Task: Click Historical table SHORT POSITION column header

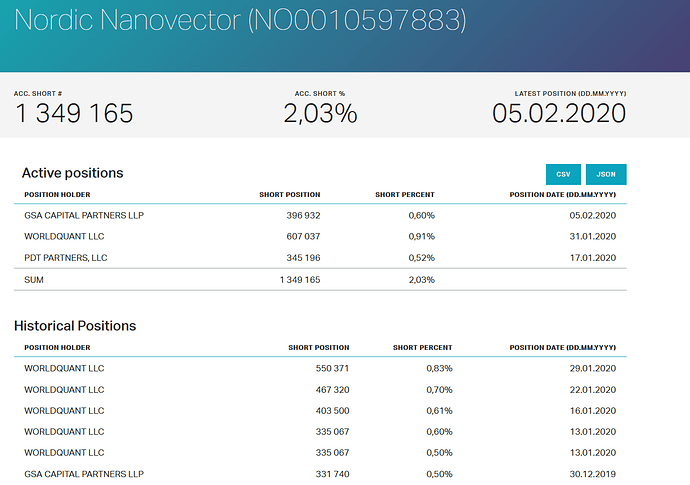Action: click(319, 347)
